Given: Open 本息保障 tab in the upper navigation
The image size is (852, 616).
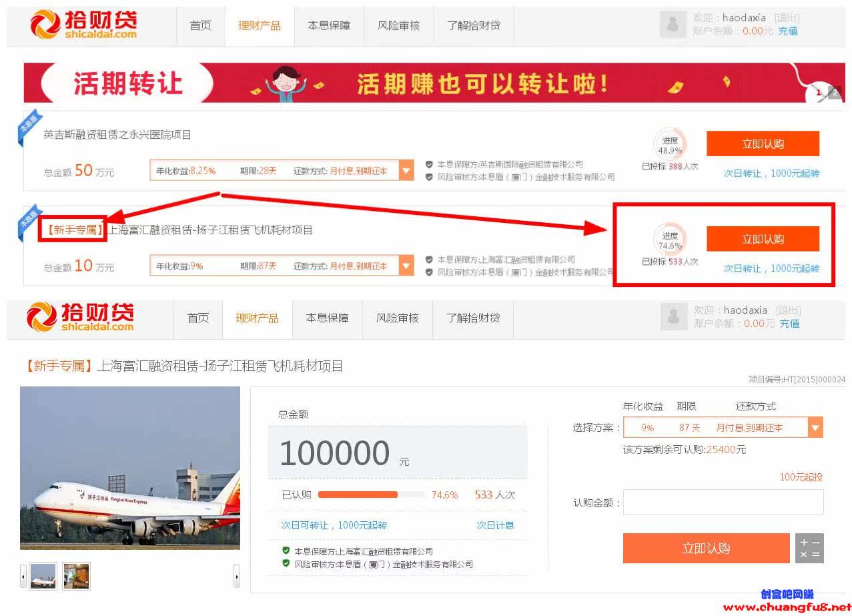Looking at the screenshot, I should pos(329,25).
